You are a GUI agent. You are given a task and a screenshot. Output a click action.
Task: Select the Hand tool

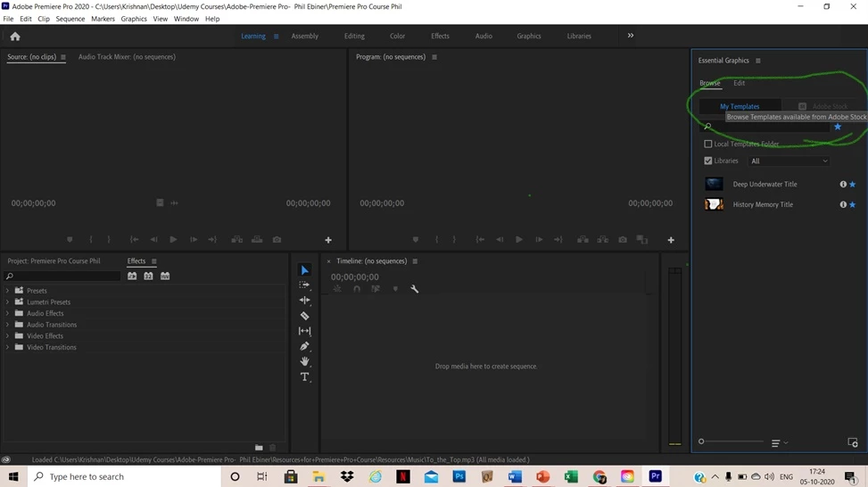tap(304, 361)
